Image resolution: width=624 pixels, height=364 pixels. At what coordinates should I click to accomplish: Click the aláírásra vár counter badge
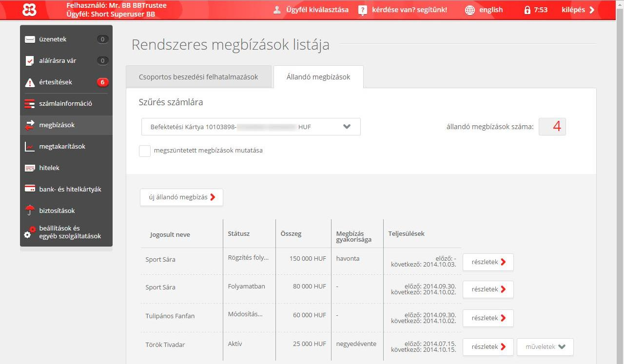click(x=102, y=61)
